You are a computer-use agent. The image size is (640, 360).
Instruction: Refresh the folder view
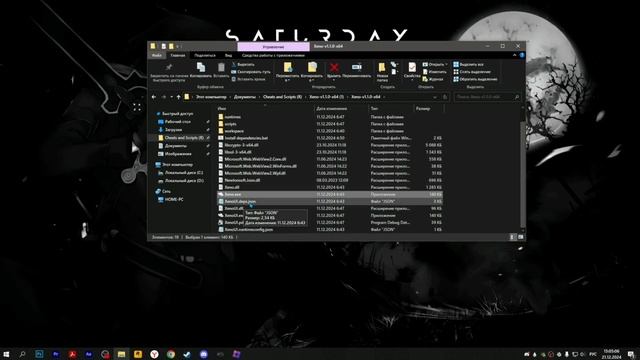(x=445, y=97)
